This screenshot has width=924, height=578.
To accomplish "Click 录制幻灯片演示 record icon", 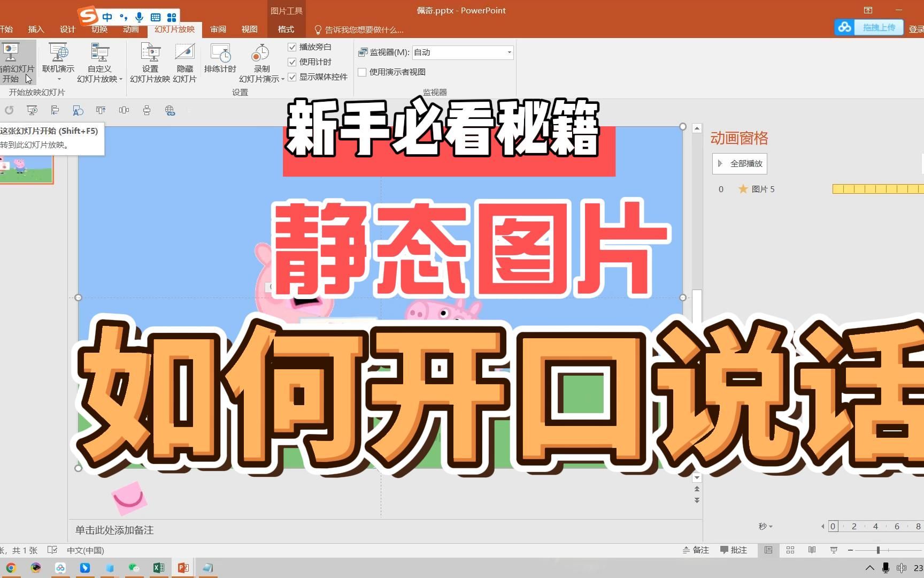I will [260, 54].
